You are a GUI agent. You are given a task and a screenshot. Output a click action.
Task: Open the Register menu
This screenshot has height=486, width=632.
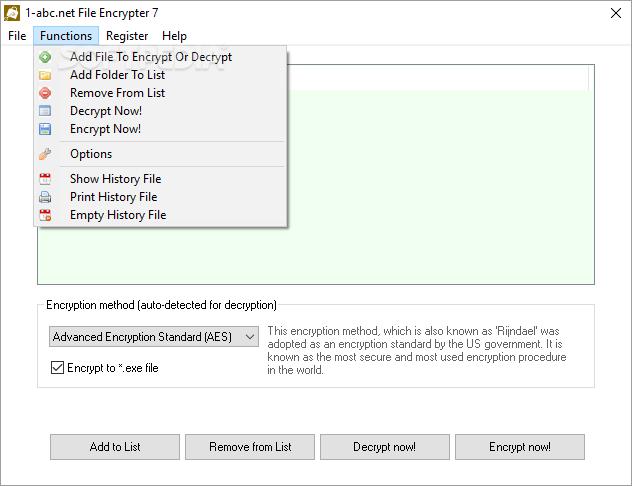[127, 36]
